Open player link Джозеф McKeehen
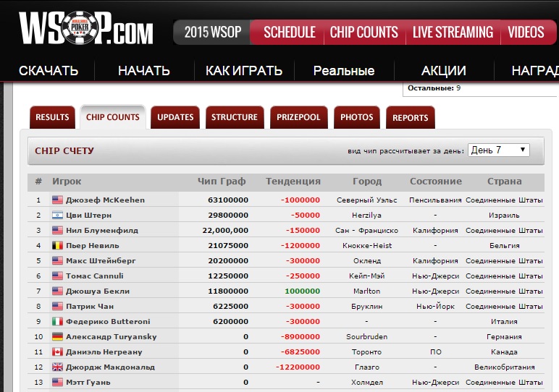Viewport: 559px width, 392px height. [x=106, y=200]
